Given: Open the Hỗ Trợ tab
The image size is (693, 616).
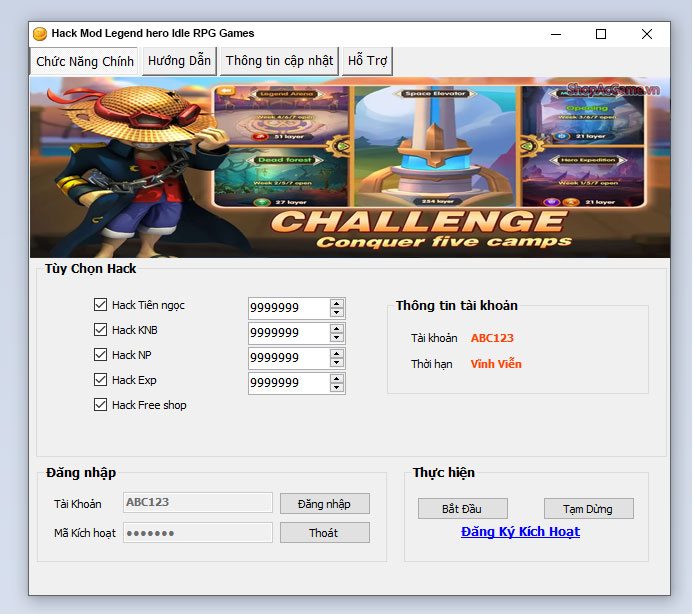Looking at the screenshot, I should (367, 61).
